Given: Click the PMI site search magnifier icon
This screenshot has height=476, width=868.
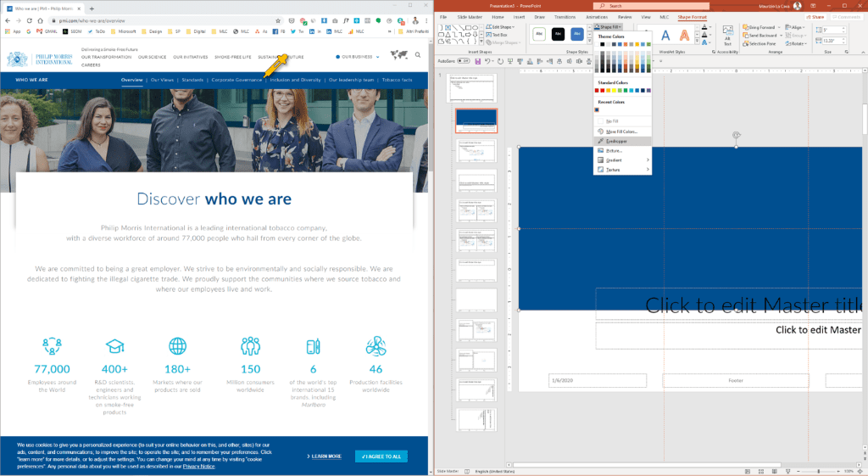Looking at the screenshot, I should 418,55.
